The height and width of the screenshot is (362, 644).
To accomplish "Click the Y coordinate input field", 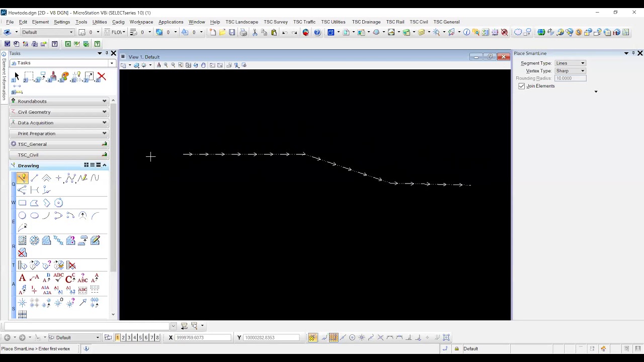I will coord(271,338).
